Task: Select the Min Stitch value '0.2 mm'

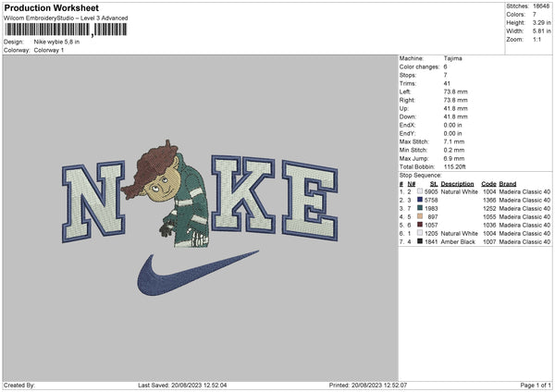Action: 454,150
